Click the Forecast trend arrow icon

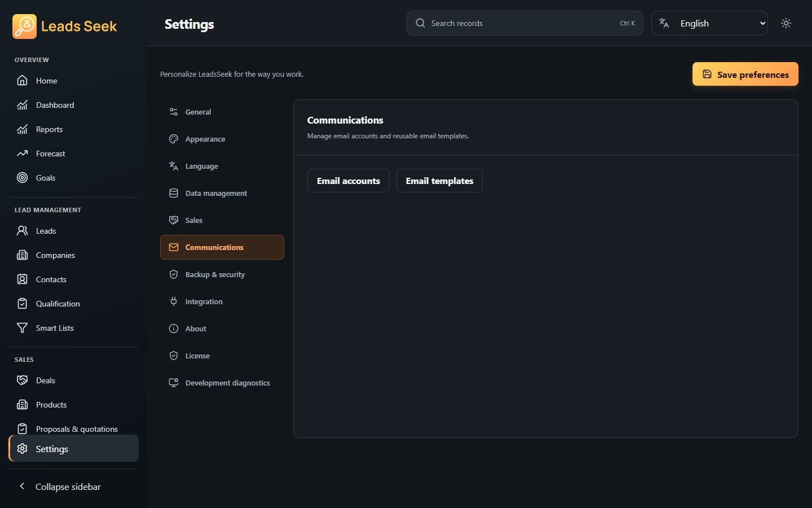[x=22, y=154]
